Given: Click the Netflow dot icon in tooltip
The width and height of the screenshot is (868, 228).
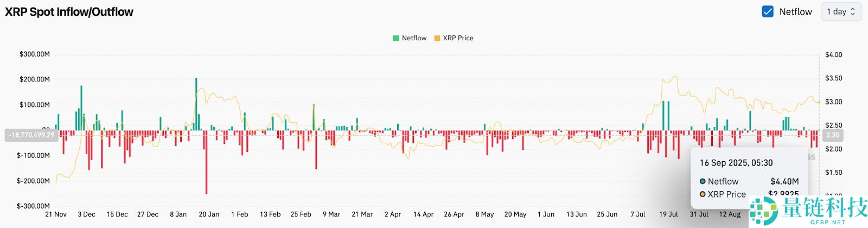Looking at the screenshot, I should 703,181.
